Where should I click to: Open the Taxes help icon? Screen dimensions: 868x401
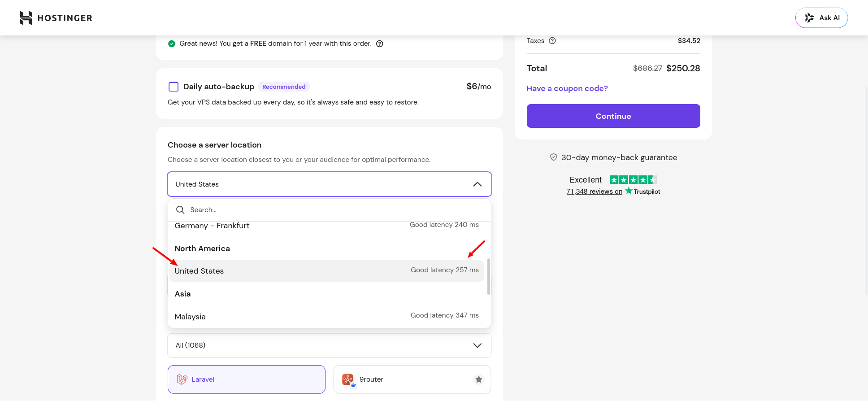click(552, 41)
